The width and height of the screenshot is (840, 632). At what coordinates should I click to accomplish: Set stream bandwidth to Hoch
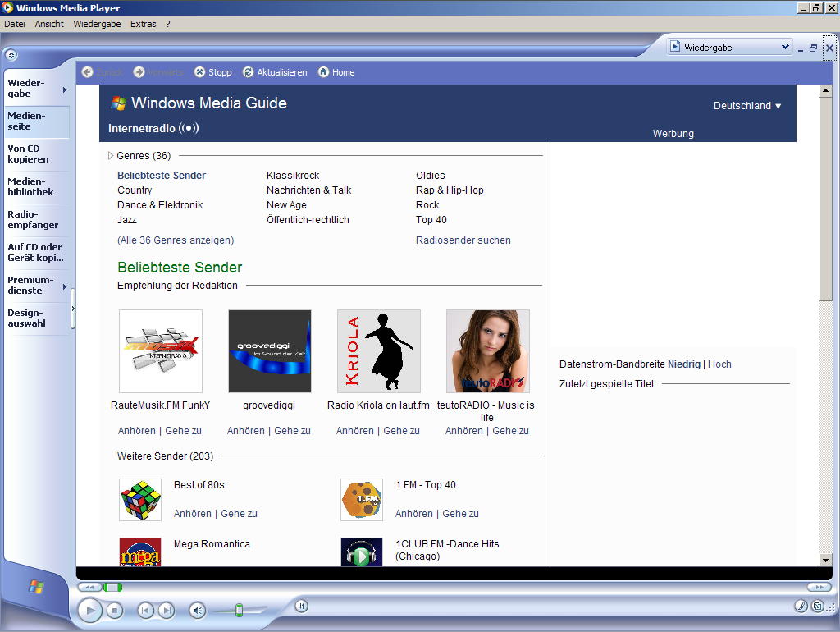tap(719, 364)
